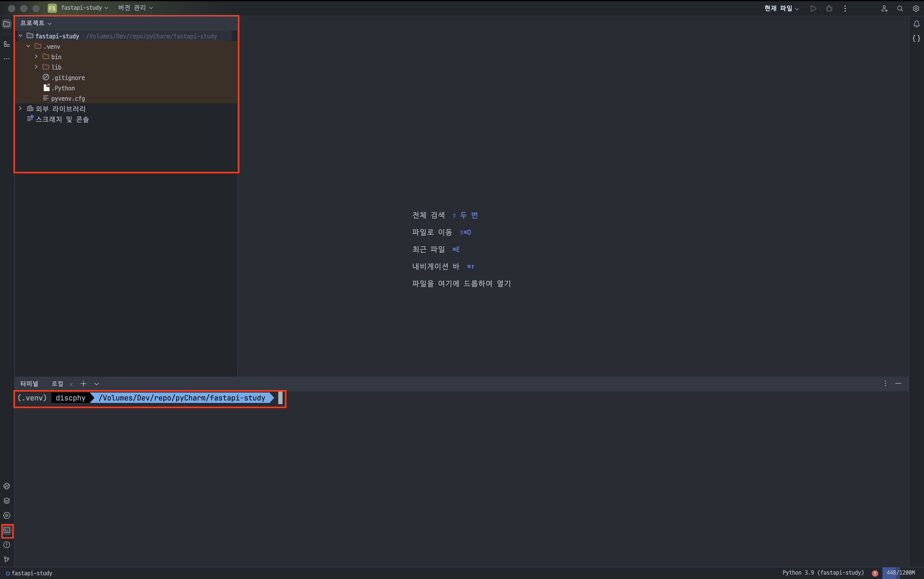
Task: Collapse the fastapi-study root folder
Action: [20, 35]
